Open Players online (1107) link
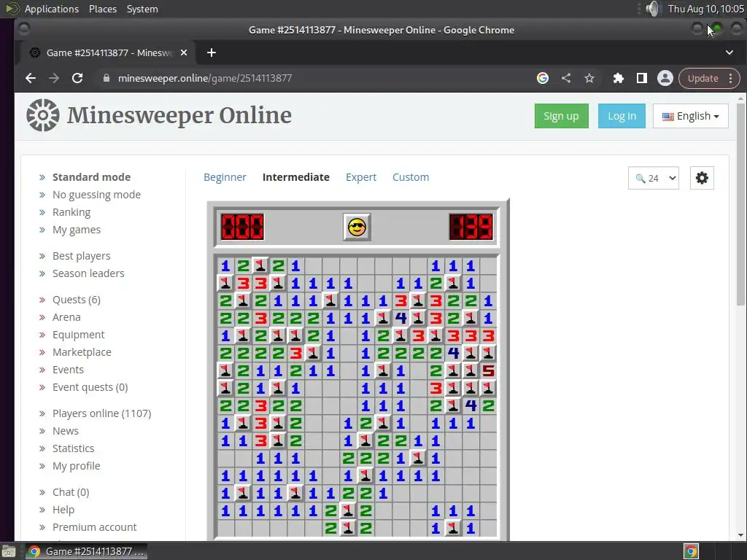 point(101,413)
